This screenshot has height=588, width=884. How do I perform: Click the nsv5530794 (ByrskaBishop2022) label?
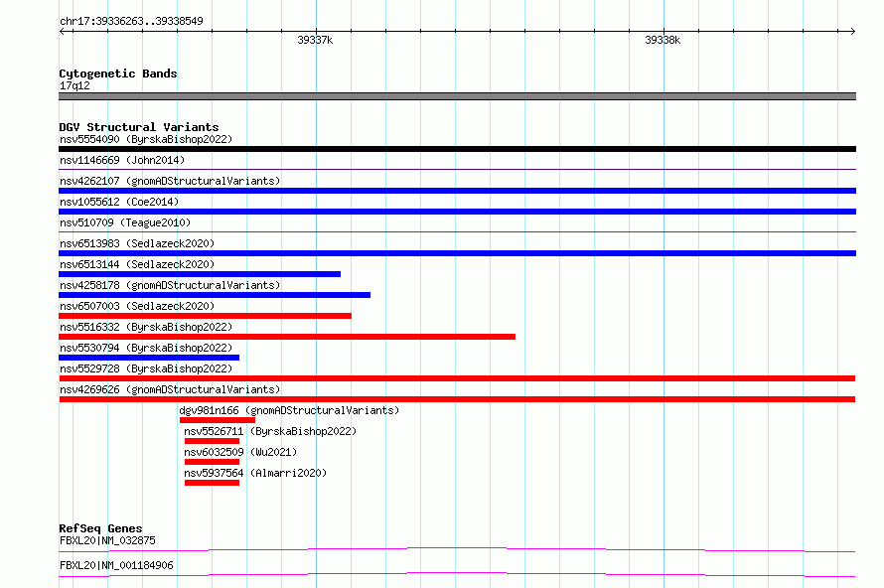coord(146,348)
